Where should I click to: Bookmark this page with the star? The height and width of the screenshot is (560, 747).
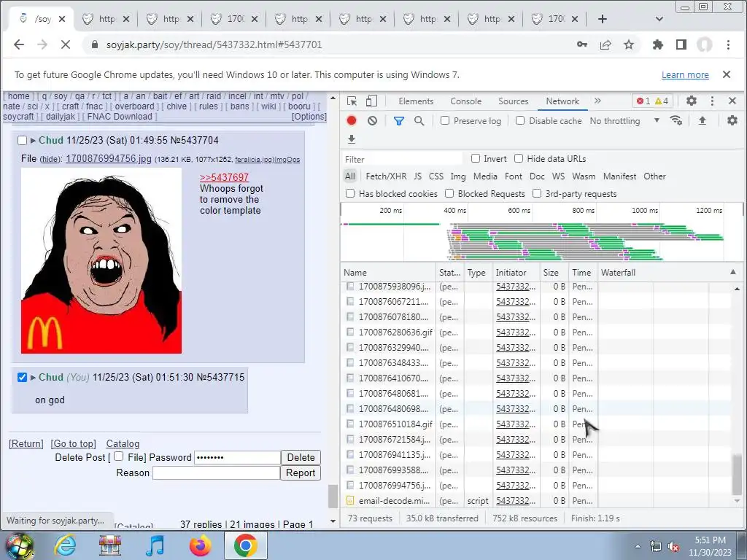(629, 44)
